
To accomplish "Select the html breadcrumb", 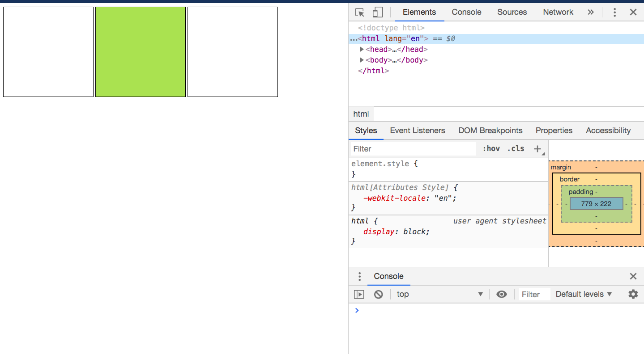I will point(361,114).
